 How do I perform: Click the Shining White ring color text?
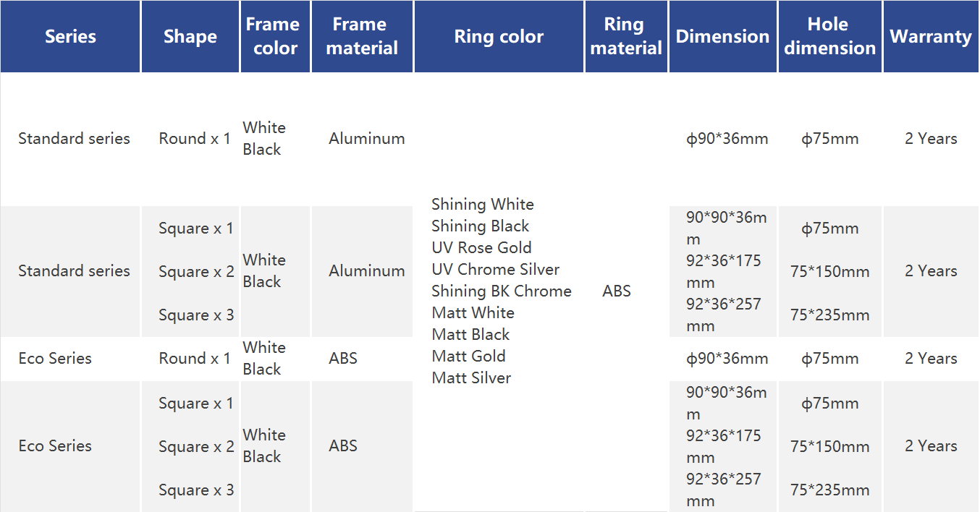click(482, 205)
